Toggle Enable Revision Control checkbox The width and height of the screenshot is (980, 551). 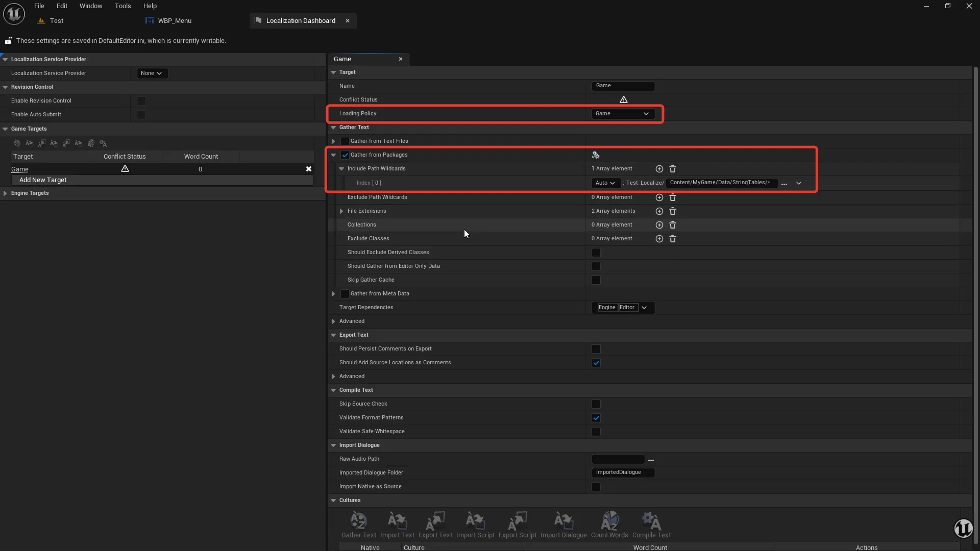click(x=141, y=101)
